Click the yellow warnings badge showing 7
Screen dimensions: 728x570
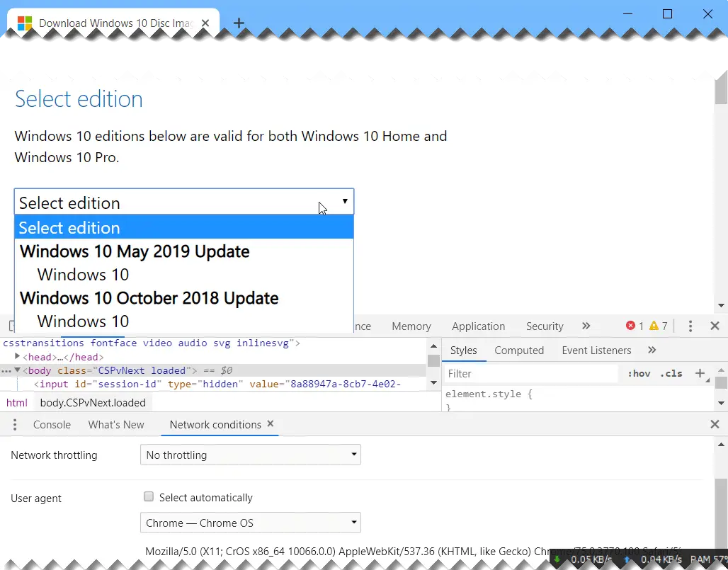pyautogui.click(x=653, y=326)
